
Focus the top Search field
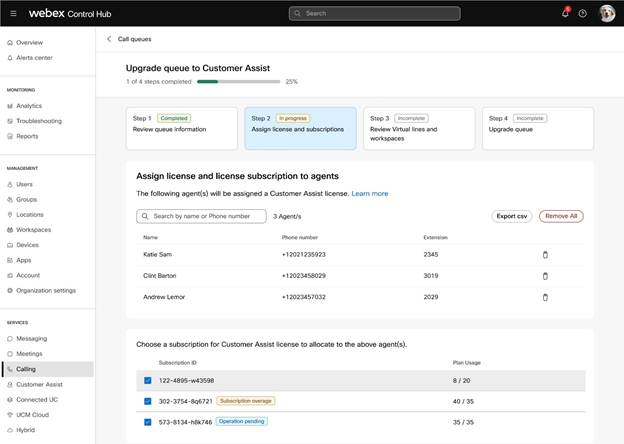tap(374, 14)
